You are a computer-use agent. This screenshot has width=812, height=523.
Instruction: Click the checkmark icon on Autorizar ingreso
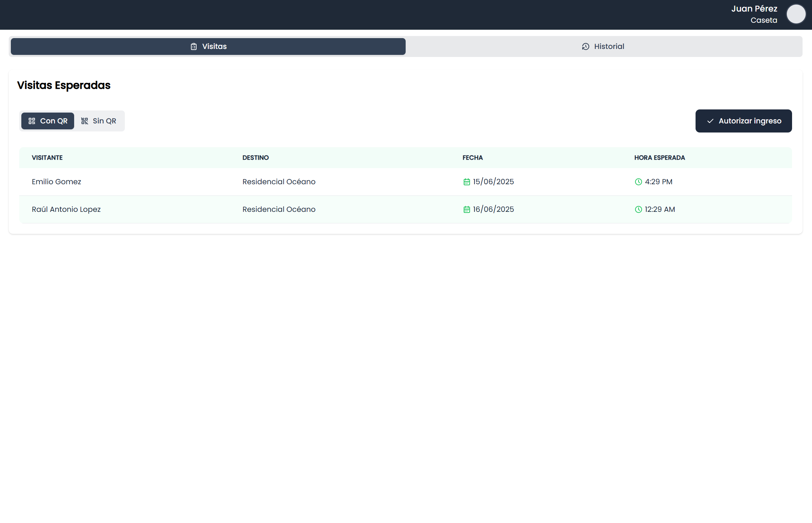(710, 121)
